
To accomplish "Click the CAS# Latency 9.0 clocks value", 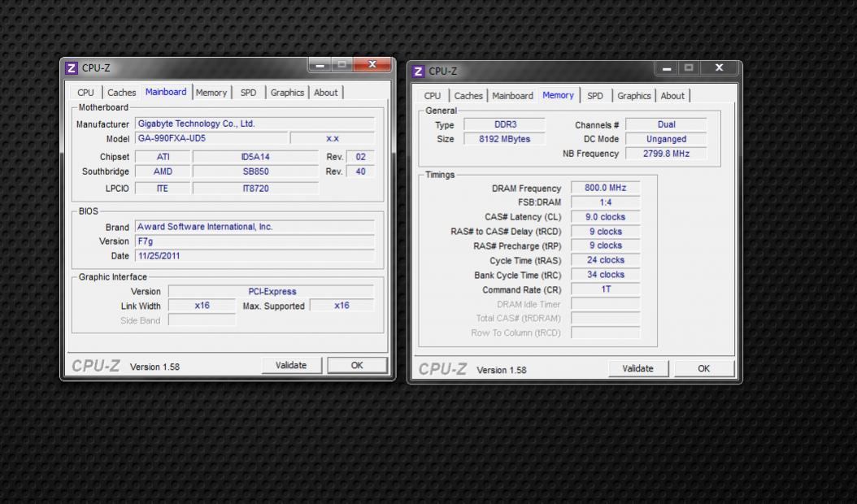I will click(x=606, y=217).
